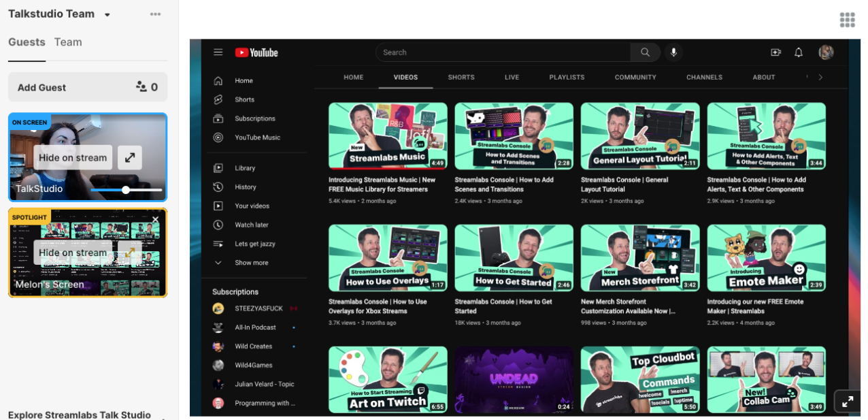Open the three-dot menu beside Talkstudio Team
868x420 pixels.
155,14
